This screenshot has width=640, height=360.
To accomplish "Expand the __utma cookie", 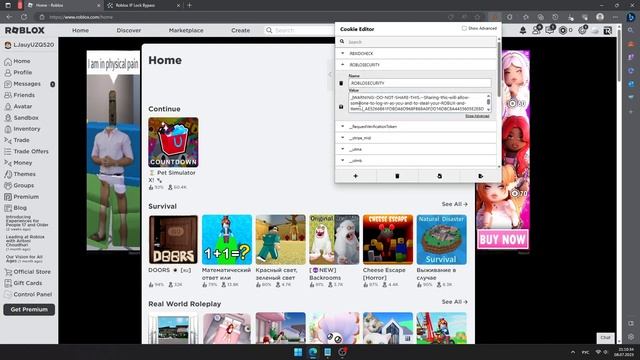I will coord(416,149).
